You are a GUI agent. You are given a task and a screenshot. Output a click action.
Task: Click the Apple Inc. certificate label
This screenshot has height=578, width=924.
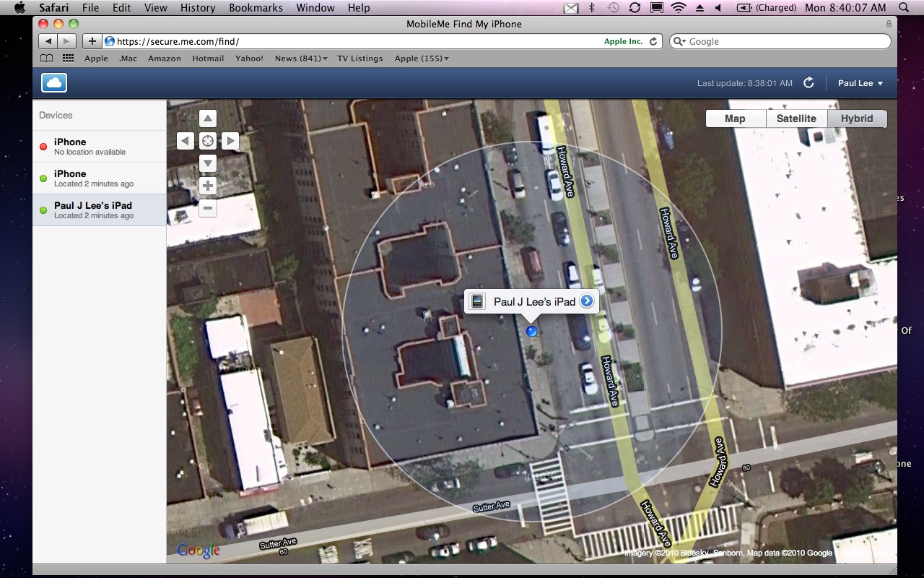pyautogui.click(x=623, y=41)
